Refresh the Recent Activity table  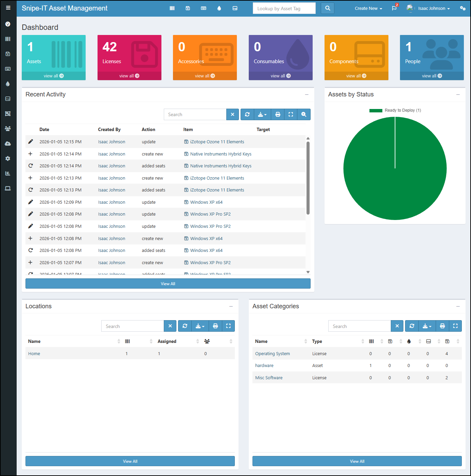click(x=247, y=114)
